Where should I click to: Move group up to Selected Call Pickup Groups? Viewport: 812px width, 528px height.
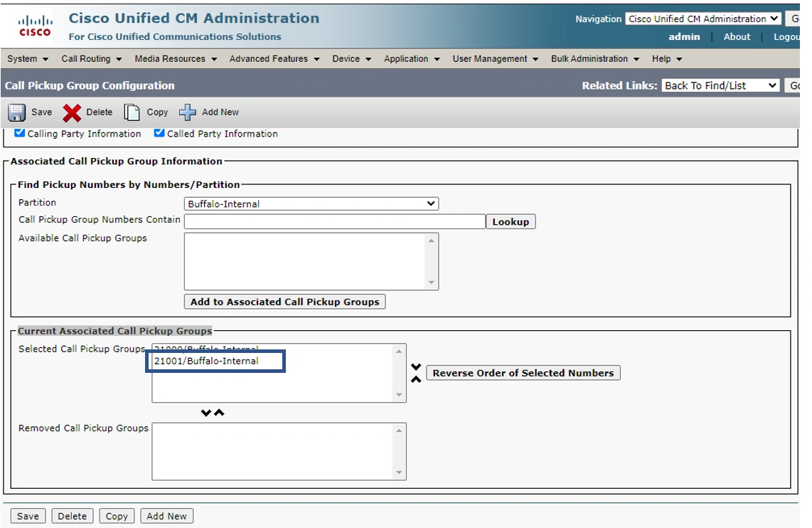pos(219,413)
